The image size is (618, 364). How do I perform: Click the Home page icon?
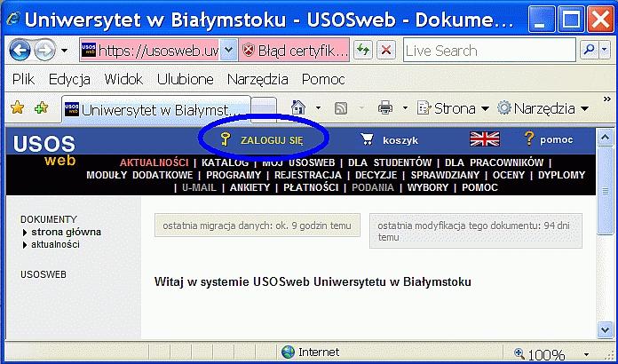coord(298,107)
